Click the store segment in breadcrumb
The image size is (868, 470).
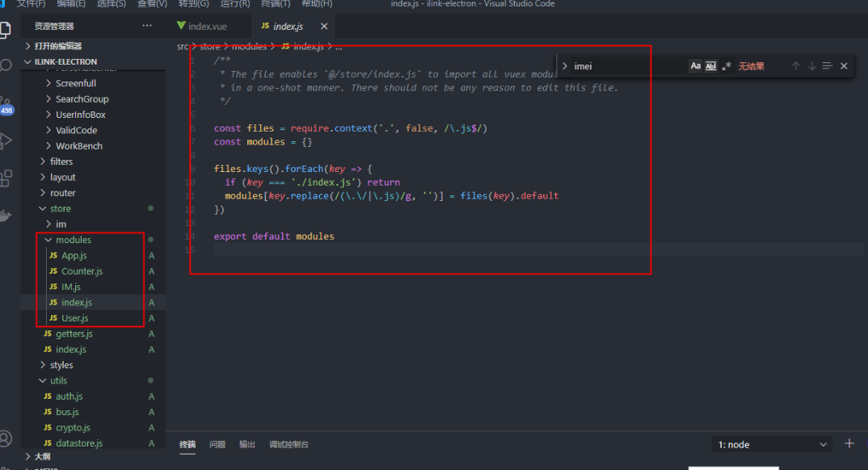click(x=210, y=47)
